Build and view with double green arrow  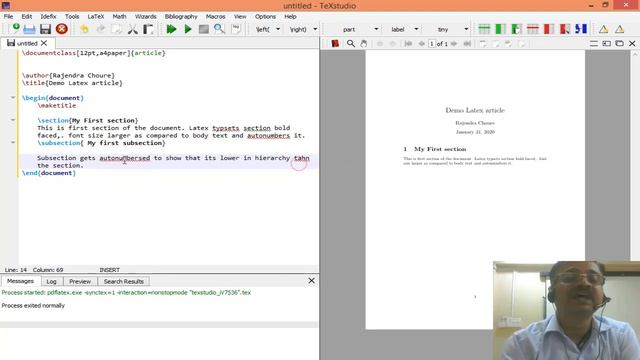click(x=171, y=29)
